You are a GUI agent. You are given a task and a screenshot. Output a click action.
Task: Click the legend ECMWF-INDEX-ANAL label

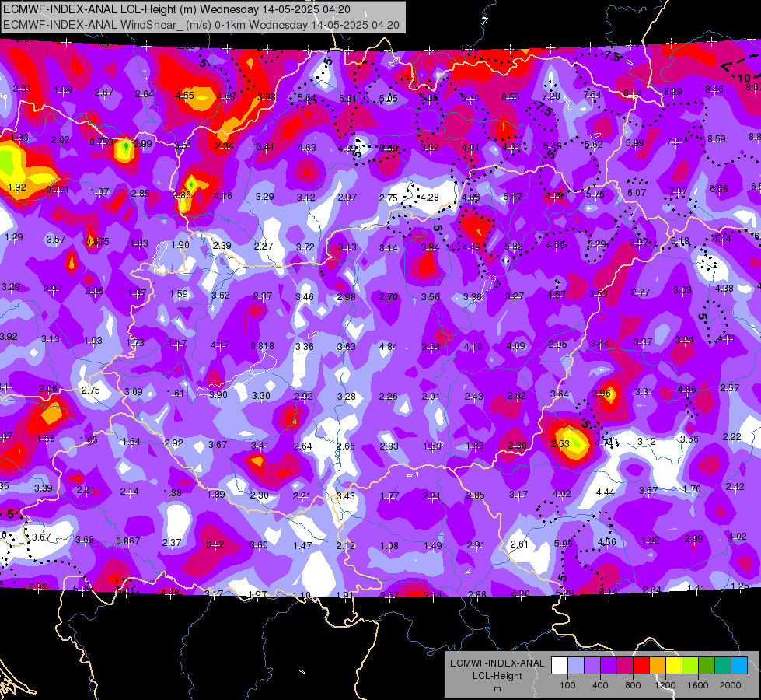497,663
